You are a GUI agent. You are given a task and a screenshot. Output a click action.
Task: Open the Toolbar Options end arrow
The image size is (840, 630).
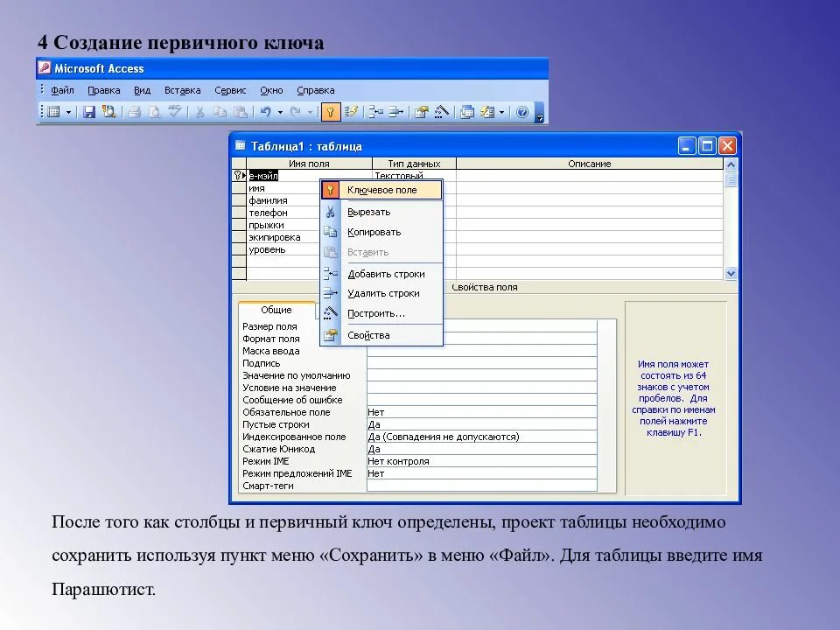pyautogui.click(x=540, y=113)
